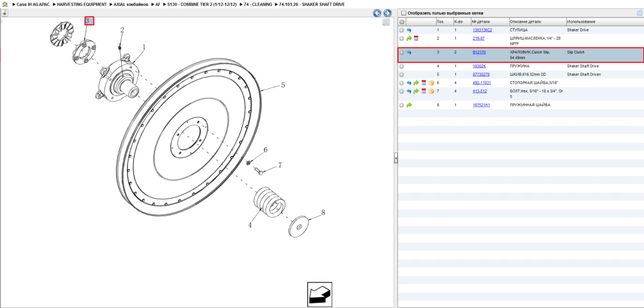Select callout 8 near spring washer

(x=323, y=212)
